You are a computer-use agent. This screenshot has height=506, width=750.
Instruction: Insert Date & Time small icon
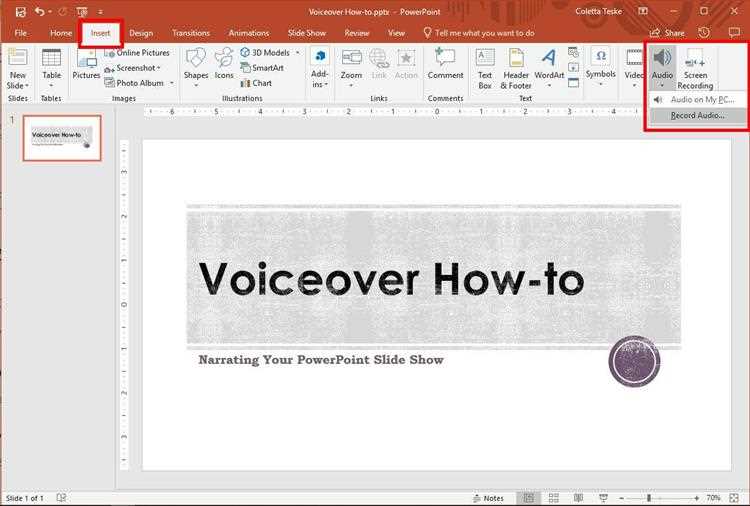[x=573, y=52]
